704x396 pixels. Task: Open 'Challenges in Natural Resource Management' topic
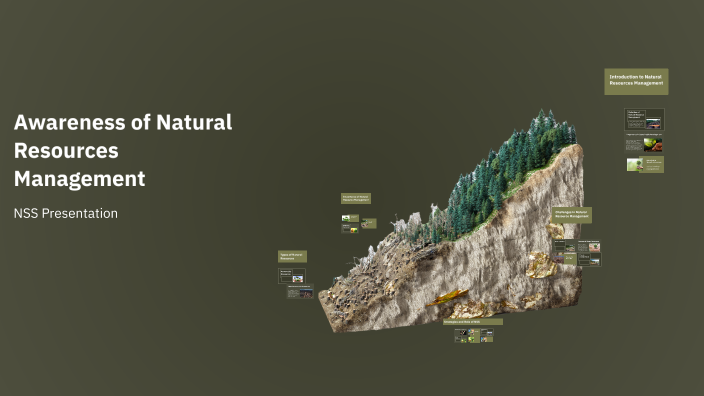coord(572,215)
